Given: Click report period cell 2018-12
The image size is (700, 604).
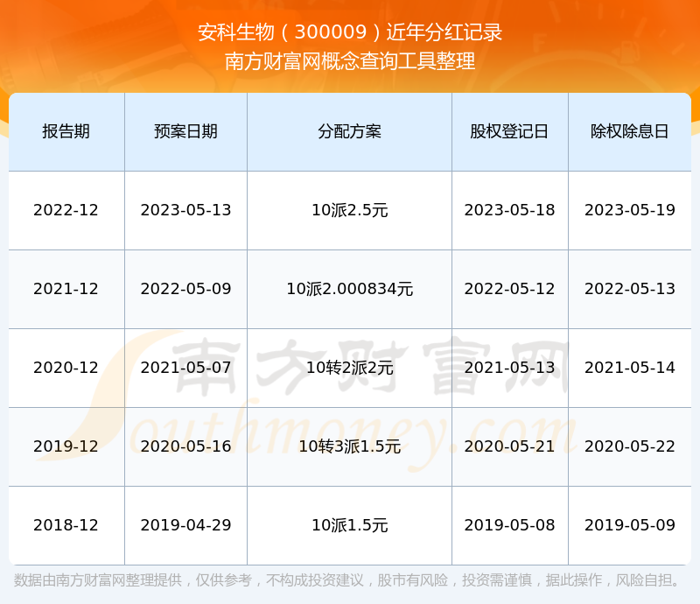Looking at the screenshot, I should (x=66, y=525).
